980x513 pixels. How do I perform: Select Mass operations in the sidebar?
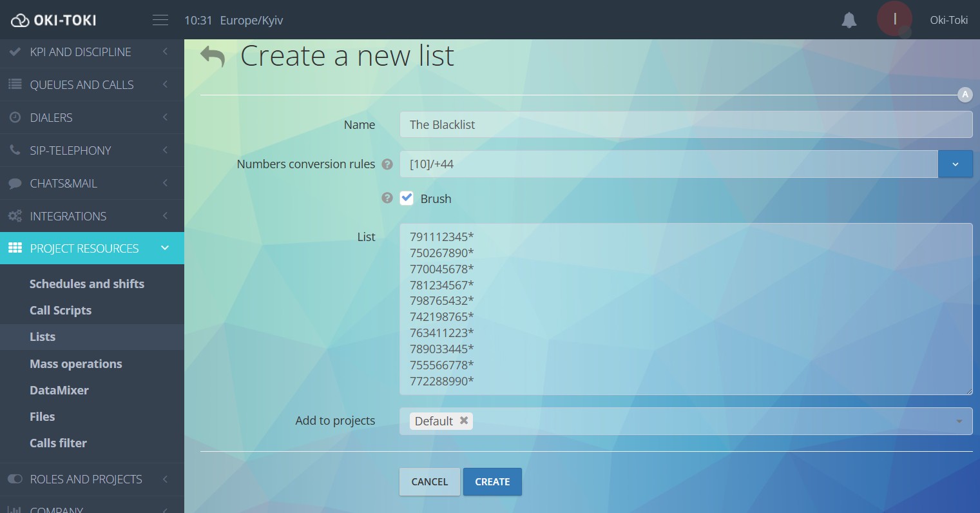pos(75,363)
